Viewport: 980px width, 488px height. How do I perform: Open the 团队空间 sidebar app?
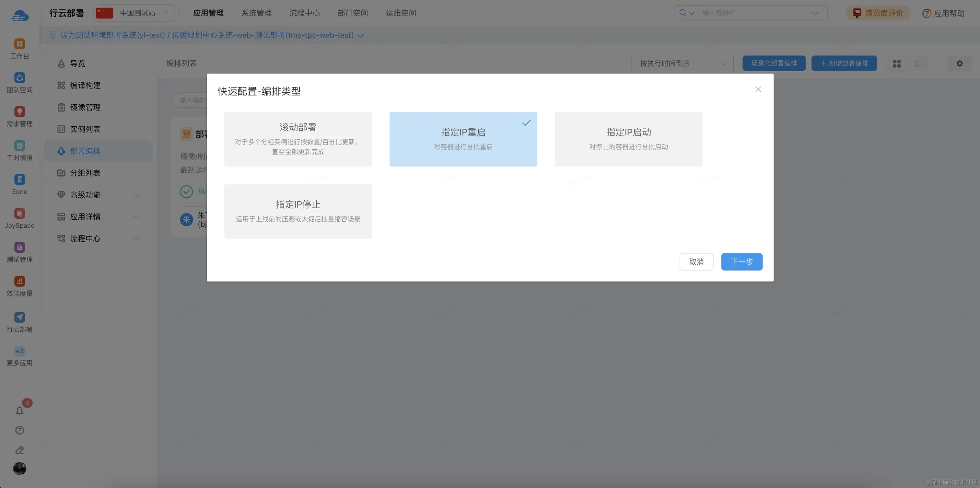click(19, 78)
